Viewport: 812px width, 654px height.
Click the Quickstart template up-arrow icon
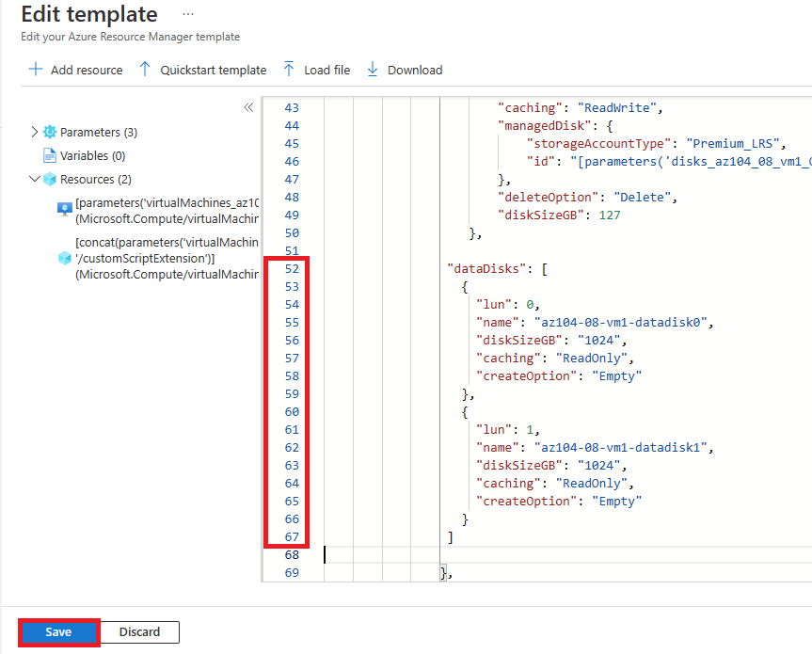[145, 70]
